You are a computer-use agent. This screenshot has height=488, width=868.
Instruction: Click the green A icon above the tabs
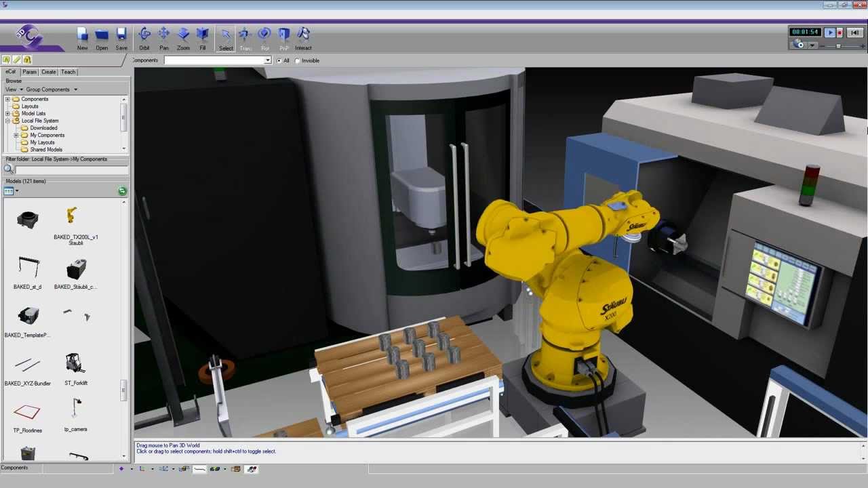click(6, 60)
